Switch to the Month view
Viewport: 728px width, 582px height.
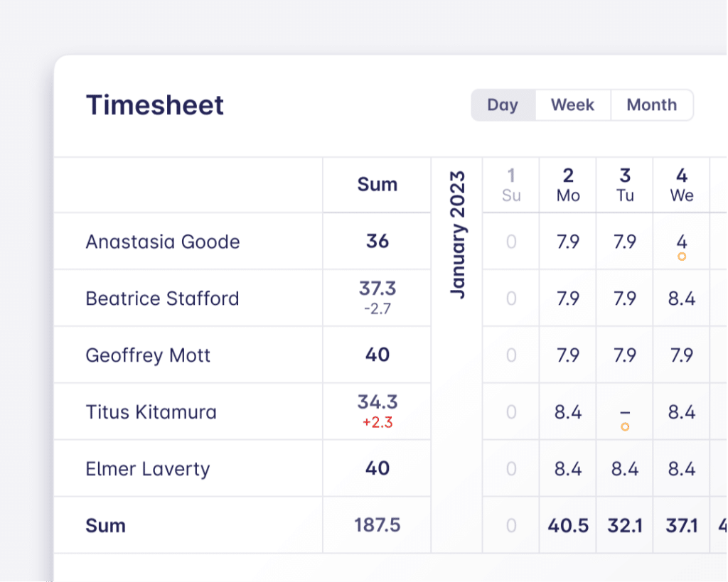pyautogui.click(x=651, y=105)
